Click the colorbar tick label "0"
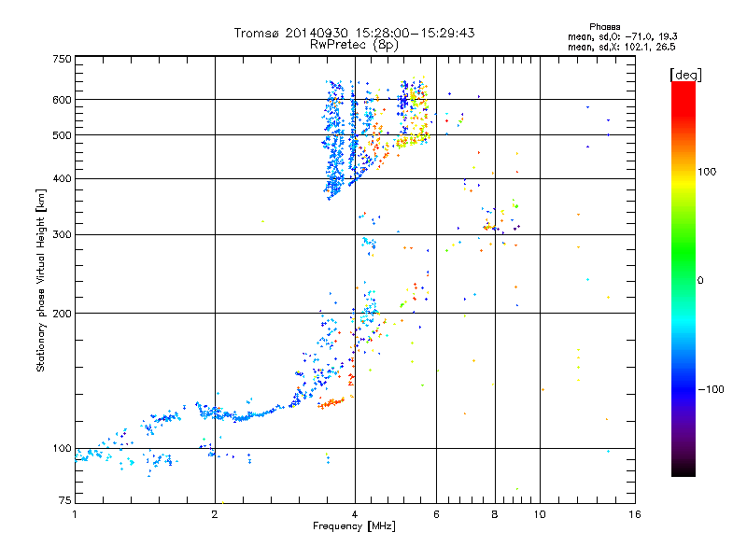This screenshot has height=560, width=747. click(x=700, y=280)
